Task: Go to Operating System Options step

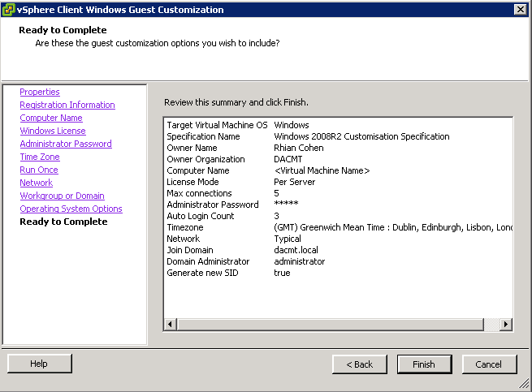Action: (x=71, y=209)
